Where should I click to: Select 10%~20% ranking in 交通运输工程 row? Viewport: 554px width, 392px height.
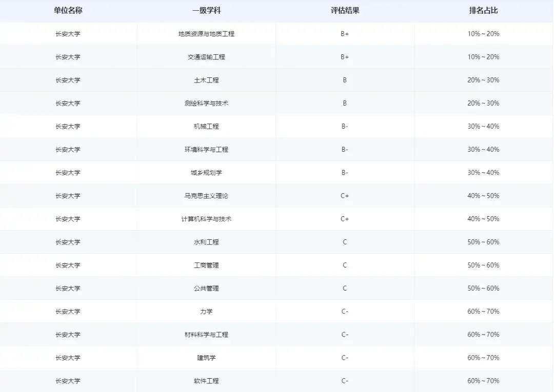coord(483,57)
